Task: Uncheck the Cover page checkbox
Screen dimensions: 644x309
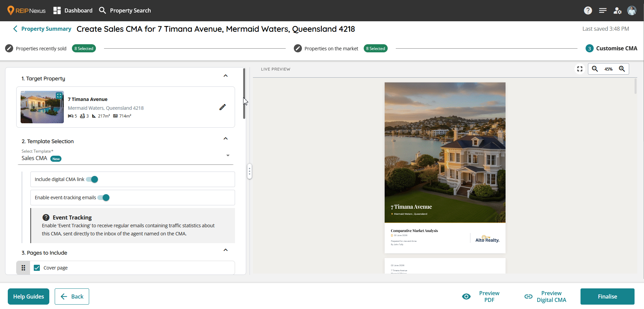Action: pos(37,268)
